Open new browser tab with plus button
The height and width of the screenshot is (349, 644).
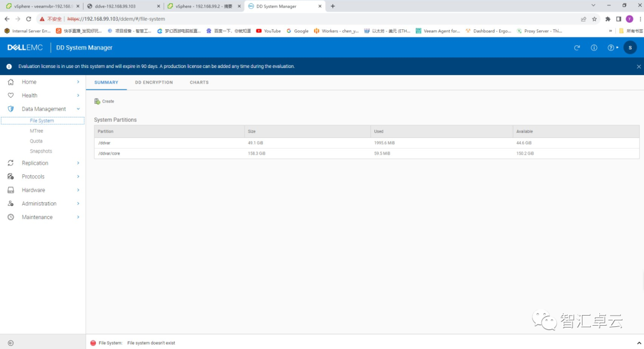click(333, 6)
